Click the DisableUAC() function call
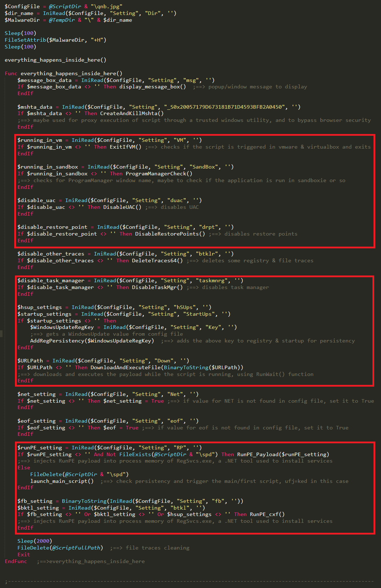The height and width of the screenshot is (588, 381). [x=122, y=207]
